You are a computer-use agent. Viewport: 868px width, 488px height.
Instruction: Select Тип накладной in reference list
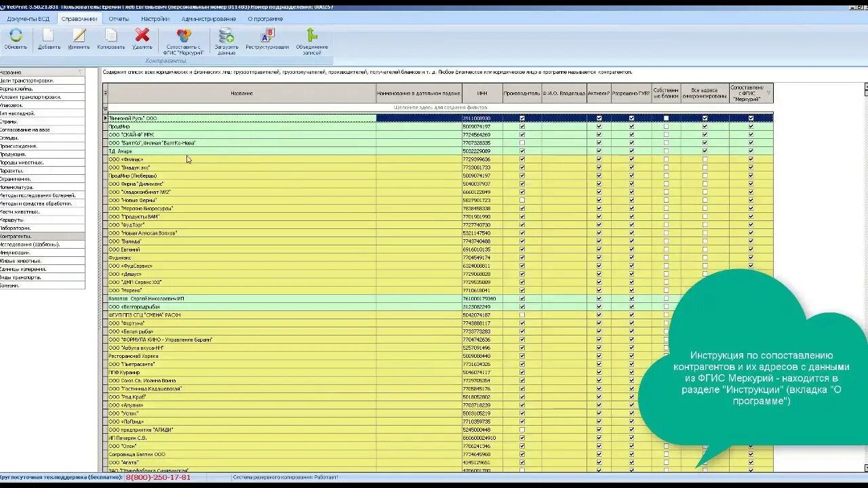[42, 113]
